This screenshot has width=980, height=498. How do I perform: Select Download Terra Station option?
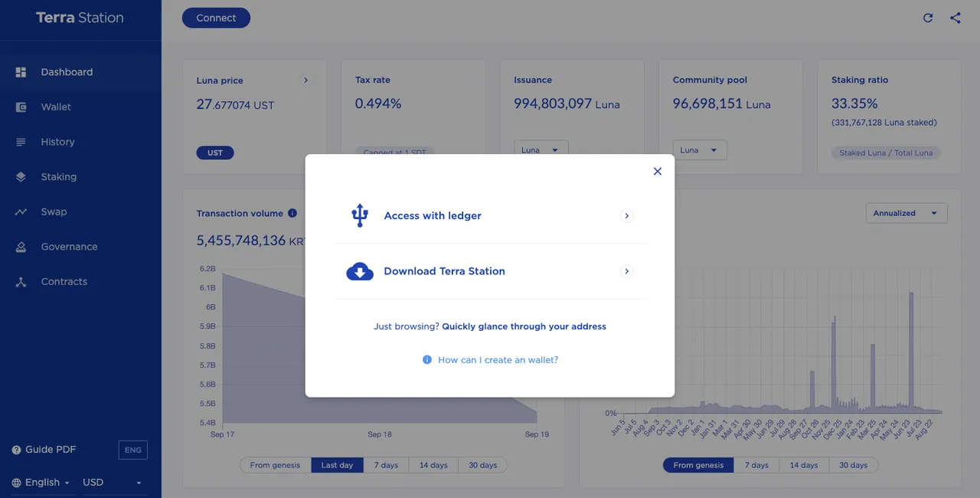(490, 271)
